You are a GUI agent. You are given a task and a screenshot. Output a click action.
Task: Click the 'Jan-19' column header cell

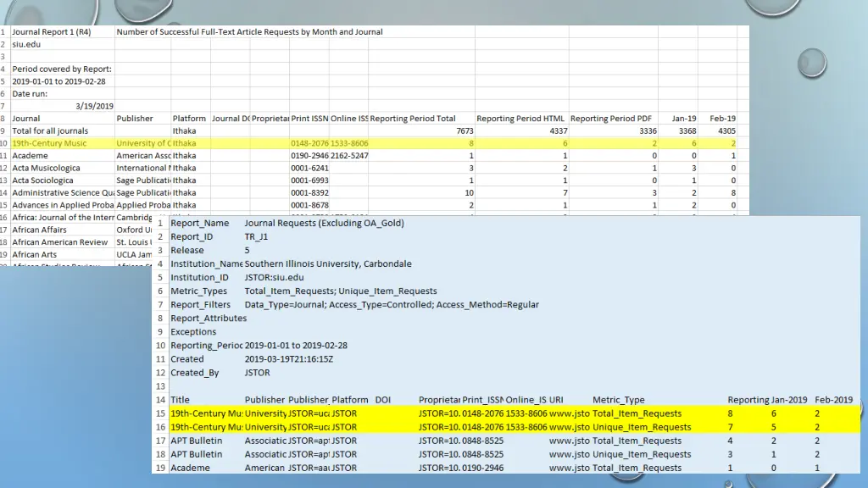point(684,119)
